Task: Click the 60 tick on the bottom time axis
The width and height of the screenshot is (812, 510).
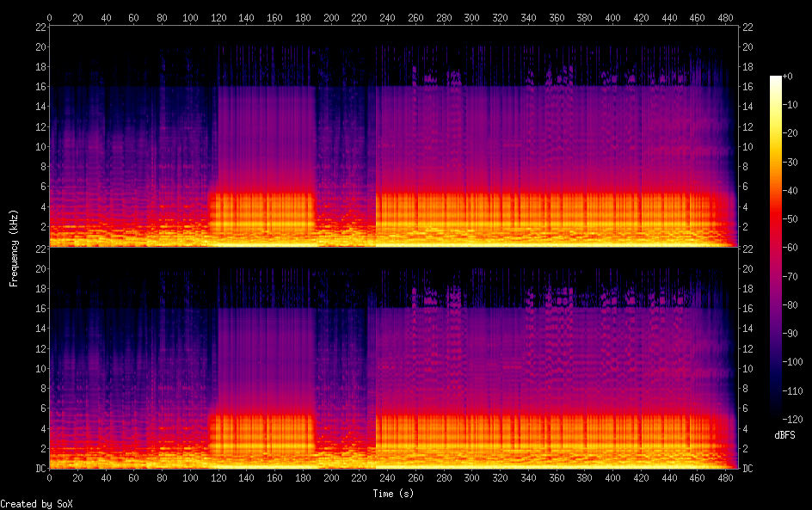Action: coord(133,478)
